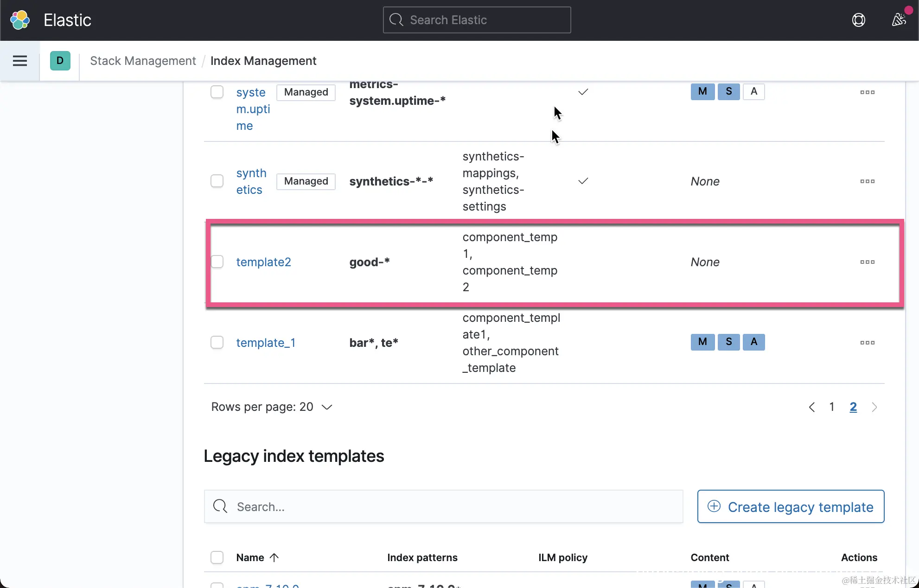
Task: Expand the Rows per page dropdown
Action: tap(272, 407)
